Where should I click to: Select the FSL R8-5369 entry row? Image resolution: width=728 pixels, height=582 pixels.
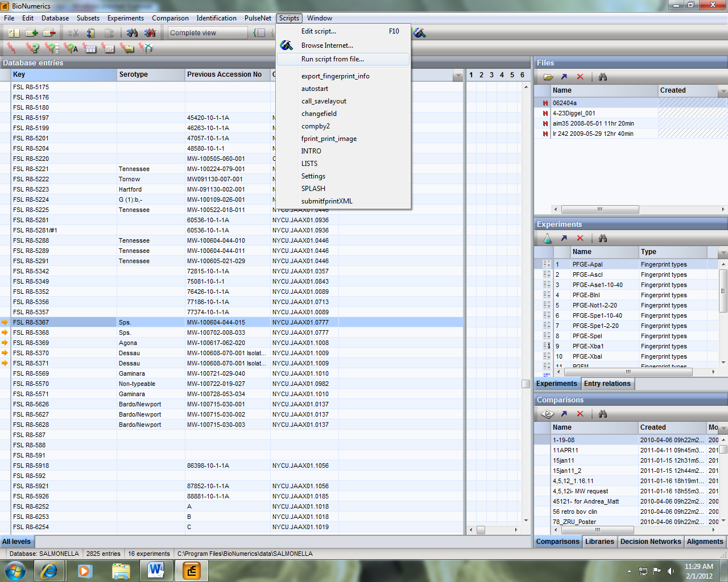point(233,343)
